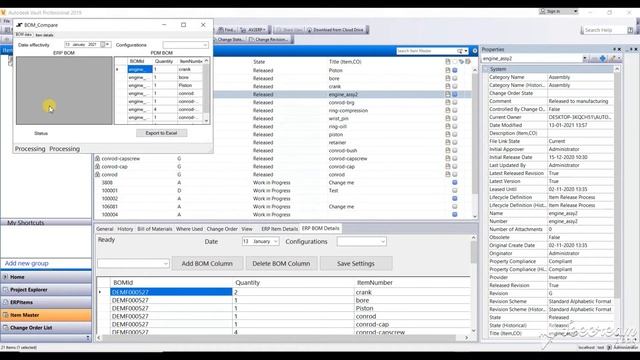
Task: Switch to the History tab
Action: (125, 229)
